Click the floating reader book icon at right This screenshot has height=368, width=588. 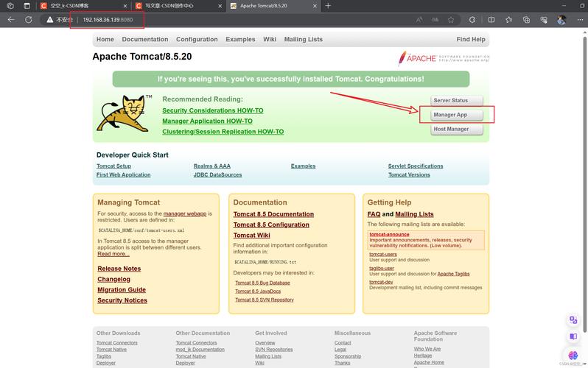pos(573,336)
